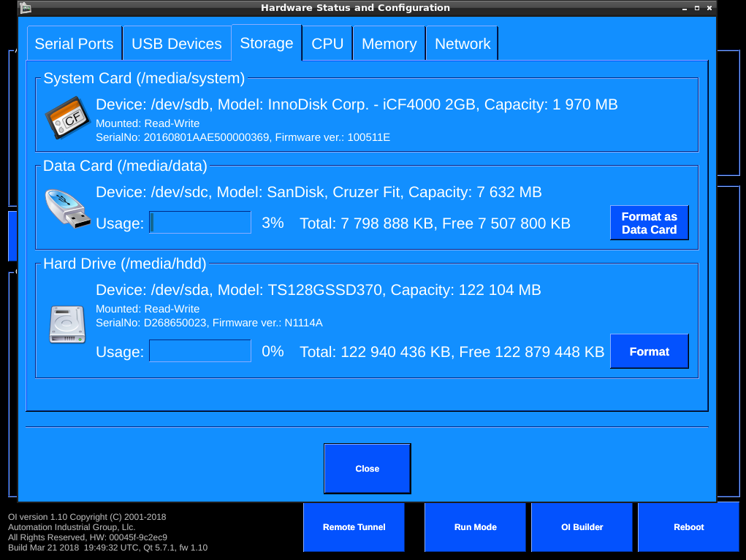Select the Storage tab

[267, 43]
